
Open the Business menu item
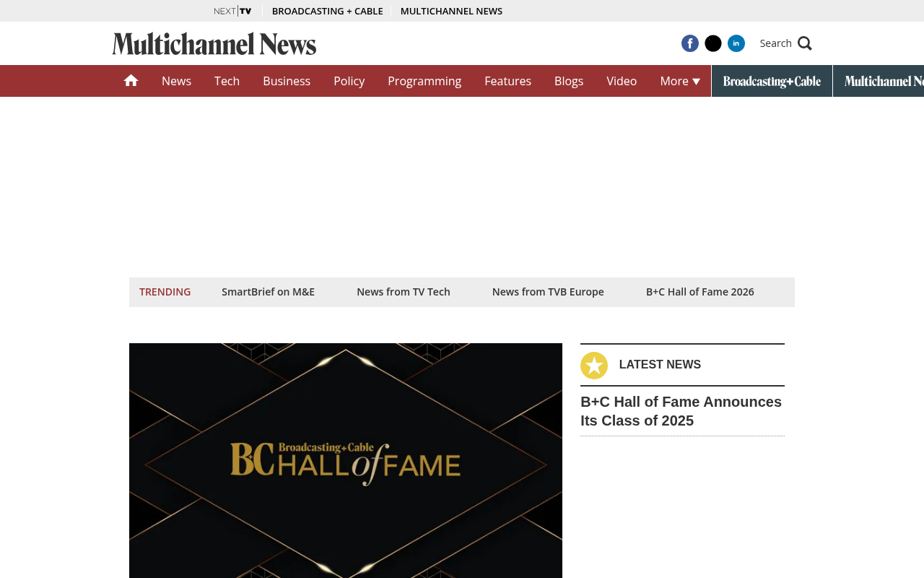(287, 81)
